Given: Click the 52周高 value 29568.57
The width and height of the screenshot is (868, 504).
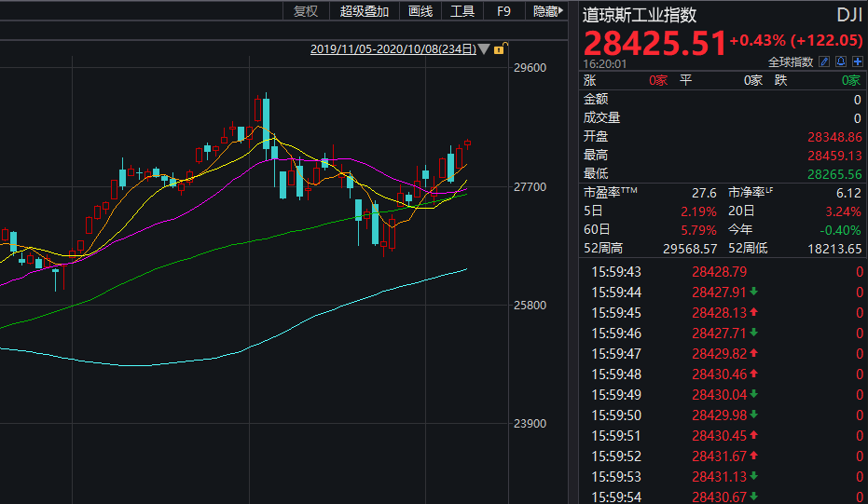Looking at the screenshot, I should [x=690, y=249].
